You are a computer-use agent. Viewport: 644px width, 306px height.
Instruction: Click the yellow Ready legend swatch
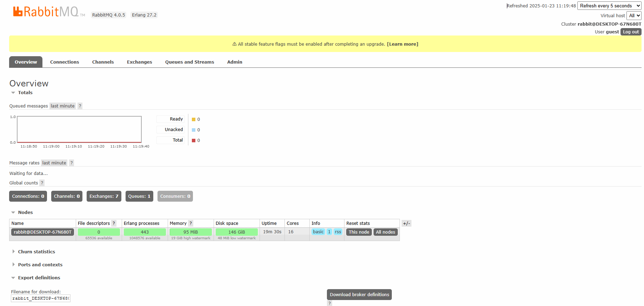[x=194, y=119]
